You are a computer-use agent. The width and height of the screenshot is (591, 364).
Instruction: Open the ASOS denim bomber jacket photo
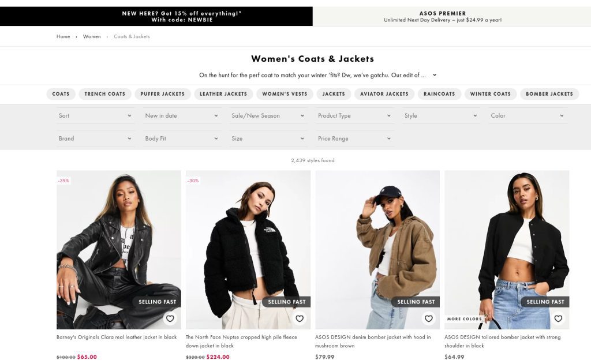pos(377,250)
